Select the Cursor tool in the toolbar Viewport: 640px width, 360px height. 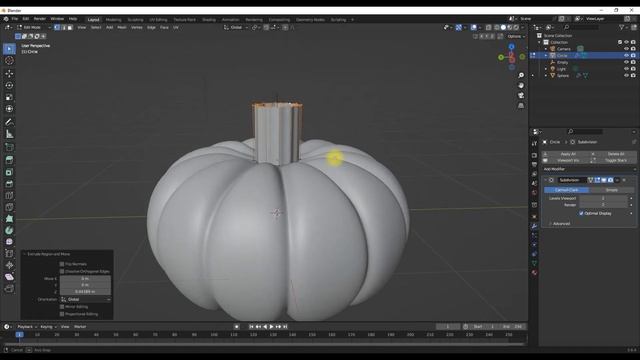(x=9, y=60)
